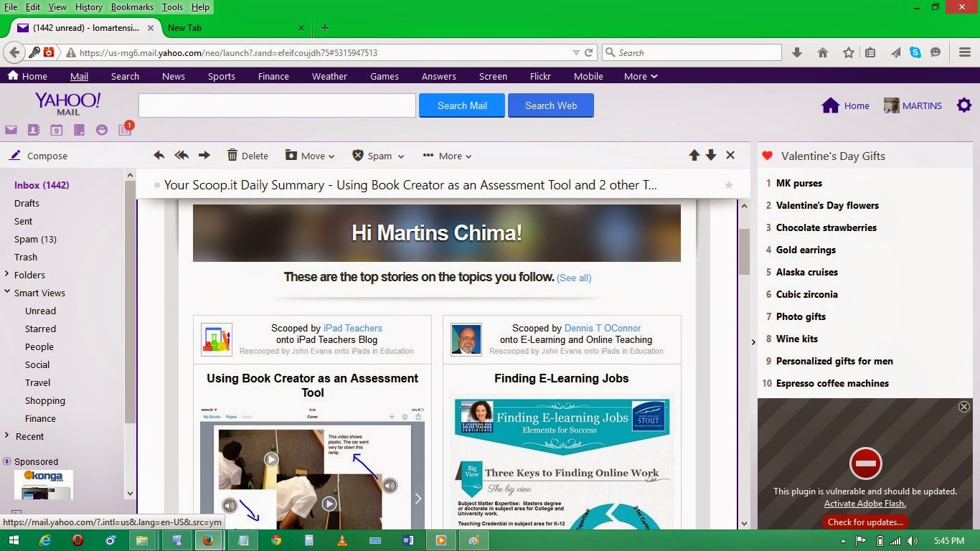Image resolution: width=980 pixels, height=551 pixels.
Task: Open the Spam (13) folder
Action: coord(35,239)
